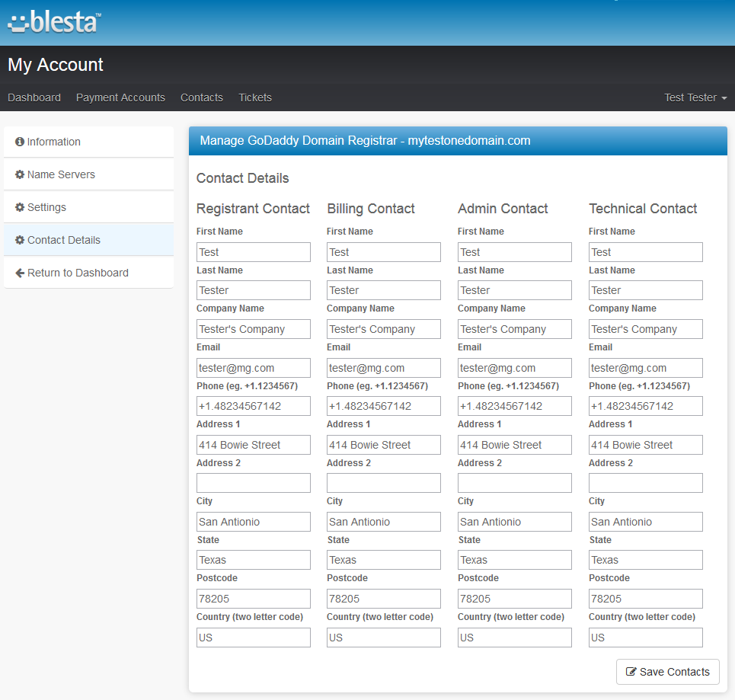Viewport: 735px width, 700px height.
Task: Click the Blesta logo
Action: click(54, 22)
